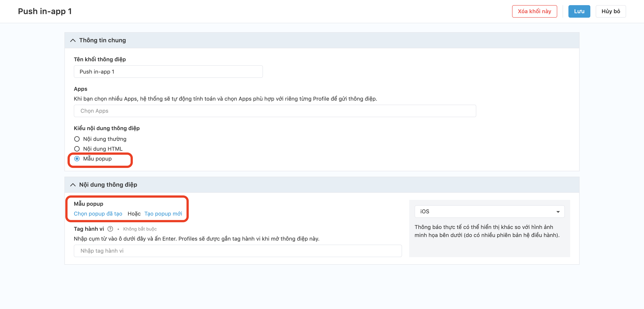
Task: Click the Tạo popup mới link
Action: coord(163,214)
